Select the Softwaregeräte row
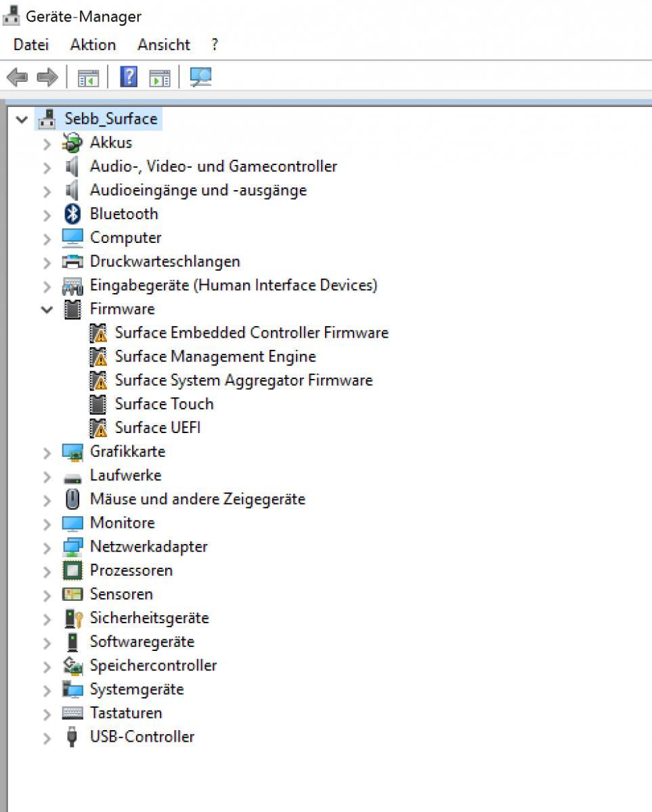Screen dimensions: 652x812 (x=142, y=641)
